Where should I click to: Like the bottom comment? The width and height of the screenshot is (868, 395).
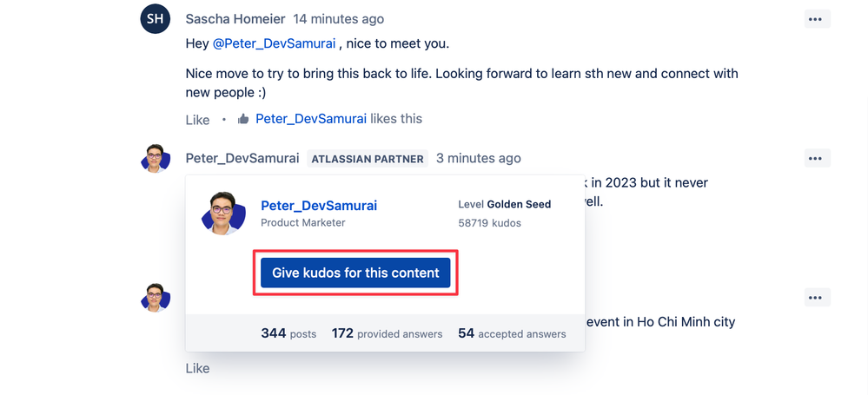[x=197, y=368]
